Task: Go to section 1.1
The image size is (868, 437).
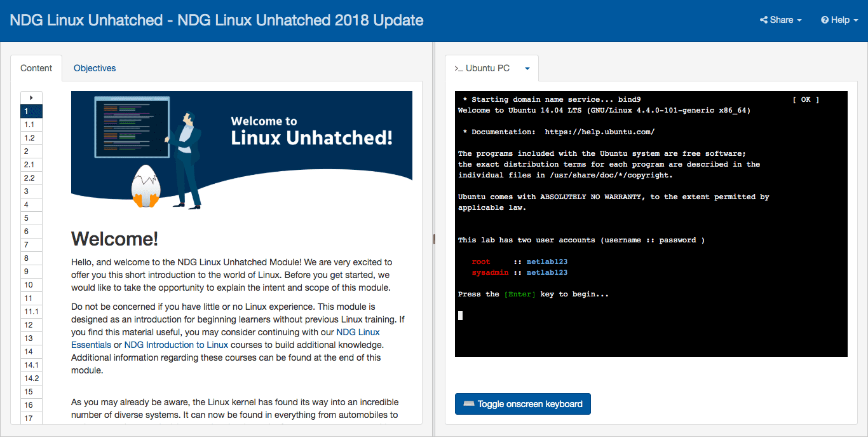Action: click(31, 125)
